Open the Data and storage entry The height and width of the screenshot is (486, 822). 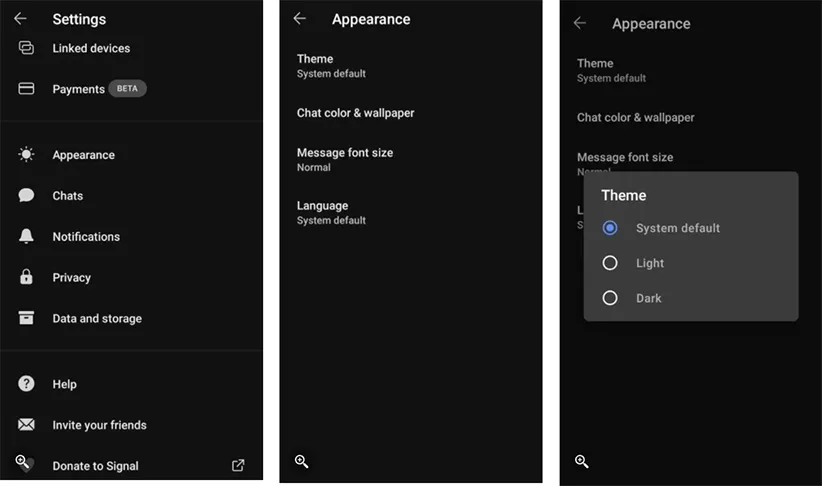tap(97, 319)
